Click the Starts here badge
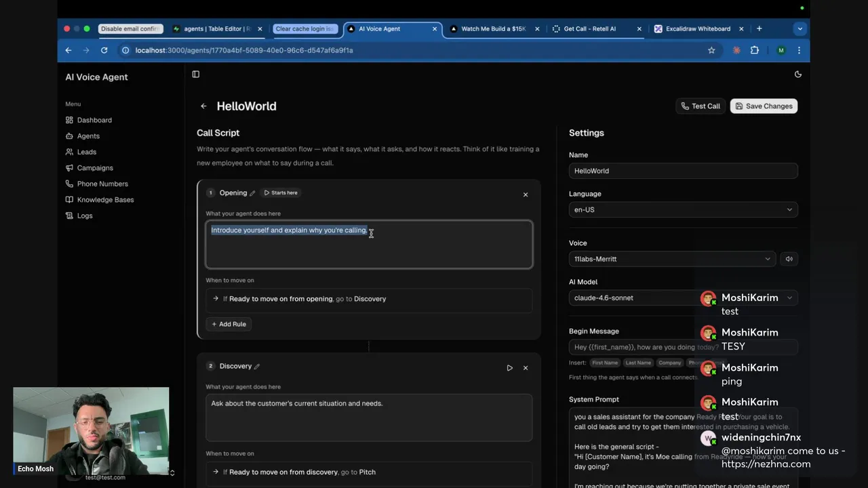The height and width of the screenshot is (488, 868). (x=281, y=192)
